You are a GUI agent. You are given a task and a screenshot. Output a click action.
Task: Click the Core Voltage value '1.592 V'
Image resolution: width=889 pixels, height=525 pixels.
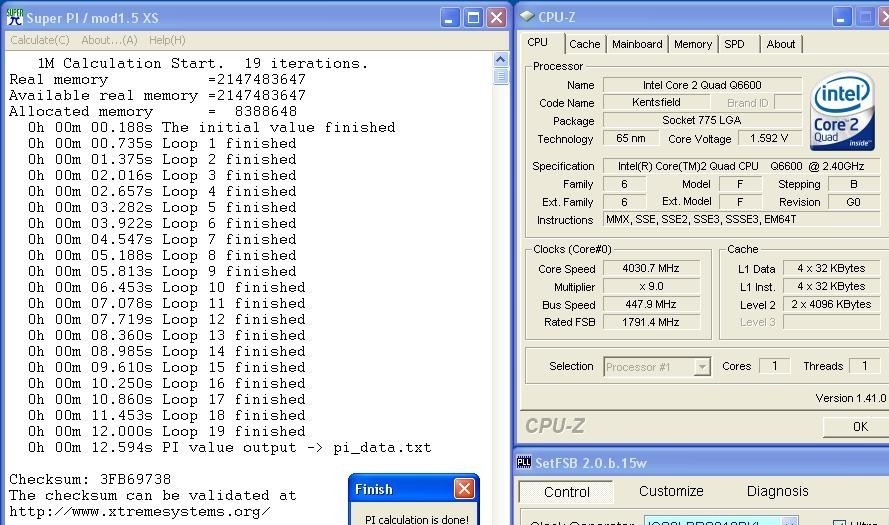[769, 138]
